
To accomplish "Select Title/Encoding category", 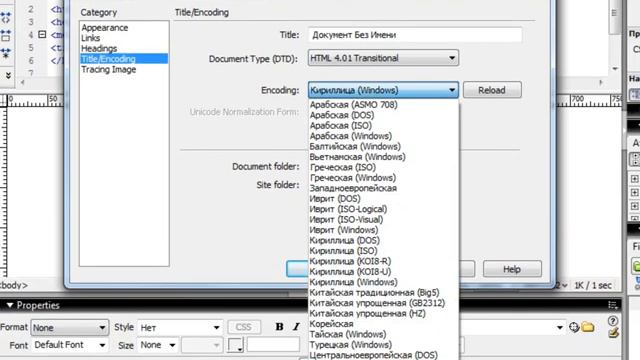I will (124, 59).
